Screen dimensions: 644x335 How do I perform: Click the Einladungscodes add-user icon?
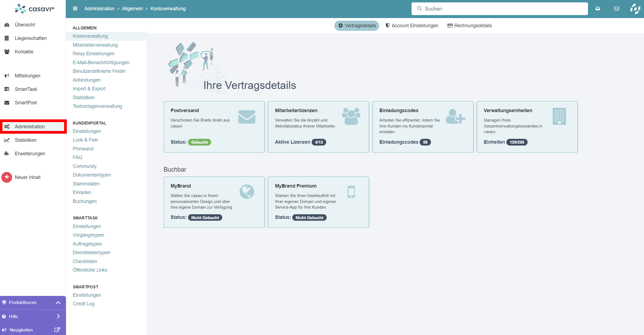click(x=455, y=117)
